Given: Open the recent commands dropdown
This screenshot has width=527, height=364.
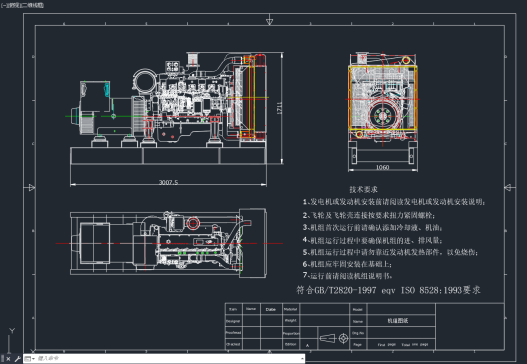Looking at the screenshot, I should (30, 359).
